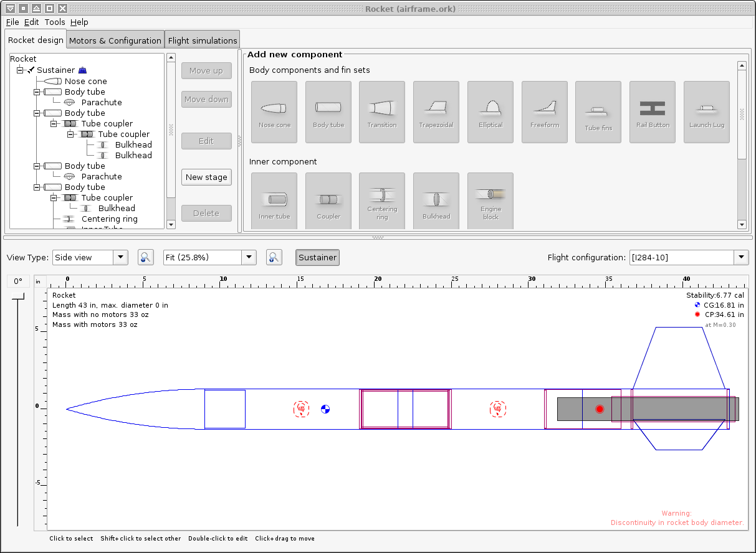756x553 pixels.
Task: Switch to Motors & Configuration tab
Action: (115, 40)
